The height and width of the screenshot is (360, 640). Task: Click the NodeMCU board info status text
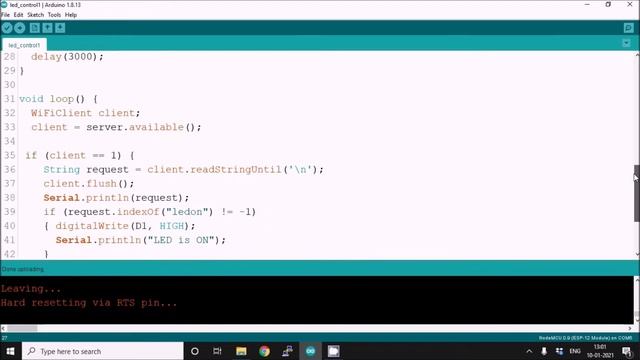(585, 338)
